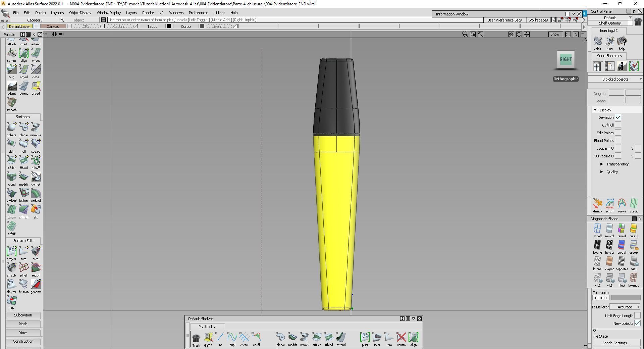The height and width of the screenshot is (349, 644).
Task: Open the curva curvature tool
Action: [x=622, y=204]
